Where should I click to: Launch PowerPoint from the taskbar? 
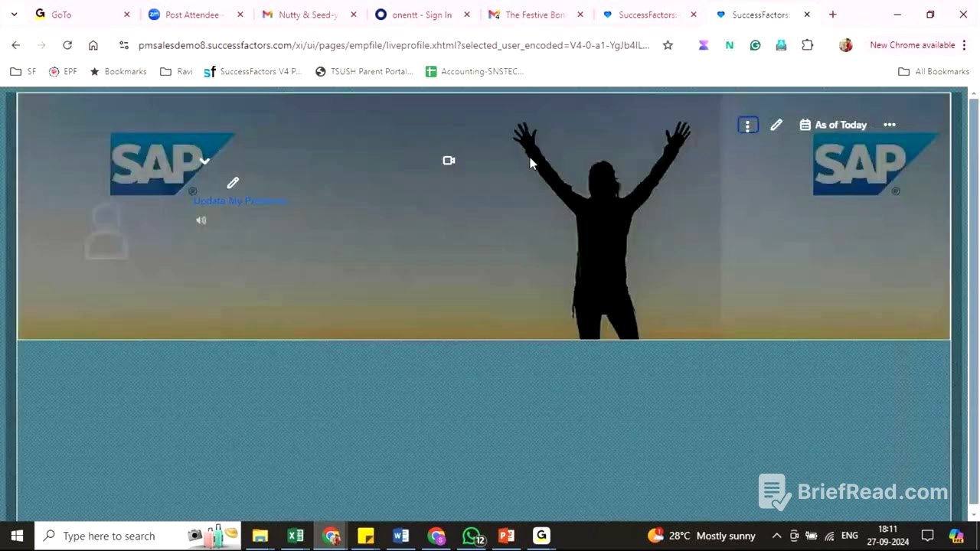(x=506, y=536)
